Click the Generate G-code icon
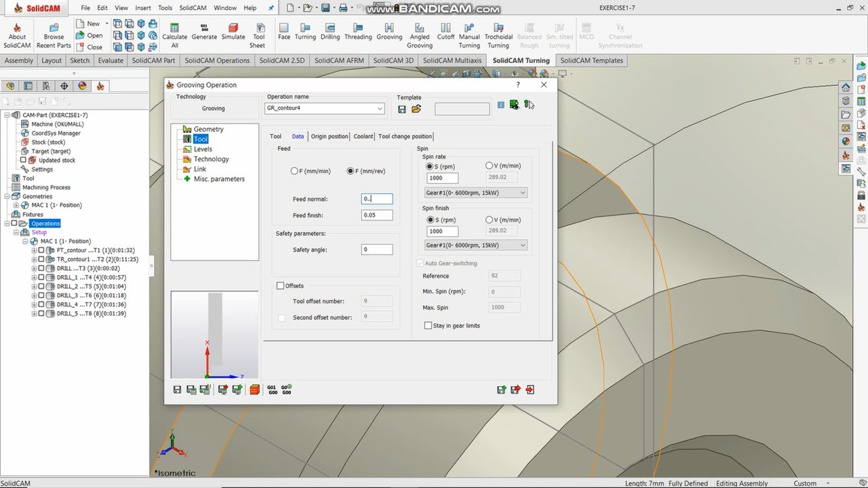 [x=204, y=32]
